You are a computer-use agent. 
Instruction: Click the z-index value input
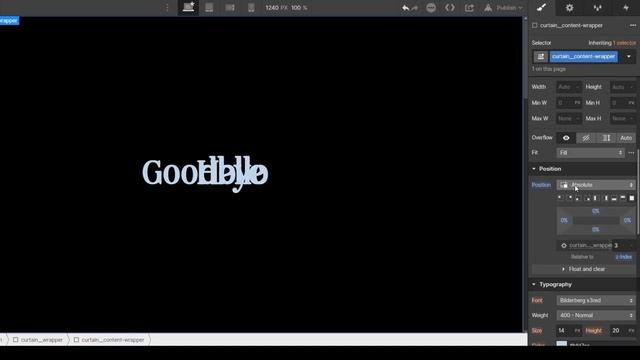click(x=623, y=245)
